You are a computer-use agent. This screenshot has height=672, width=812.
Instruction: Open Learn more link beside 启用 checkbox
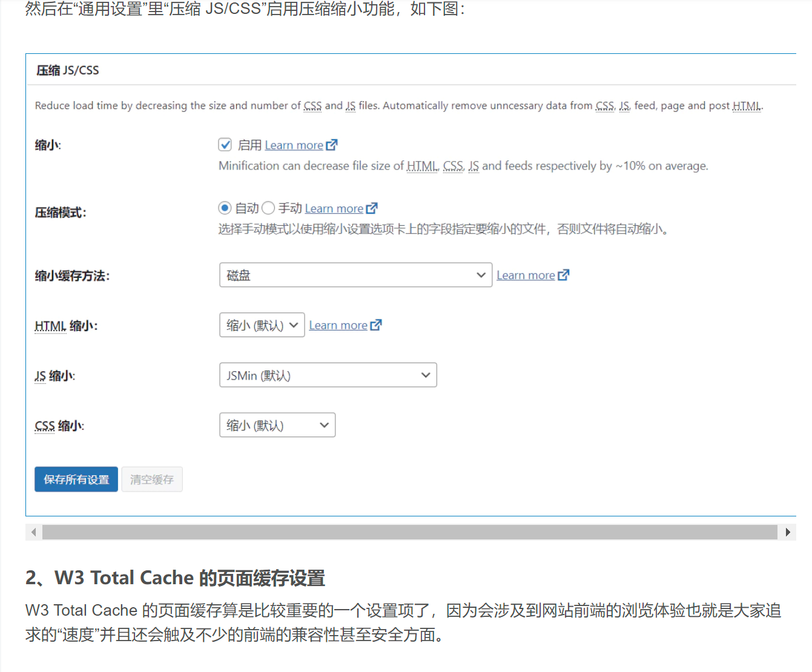pyautogui.click(x=294, y=145)
